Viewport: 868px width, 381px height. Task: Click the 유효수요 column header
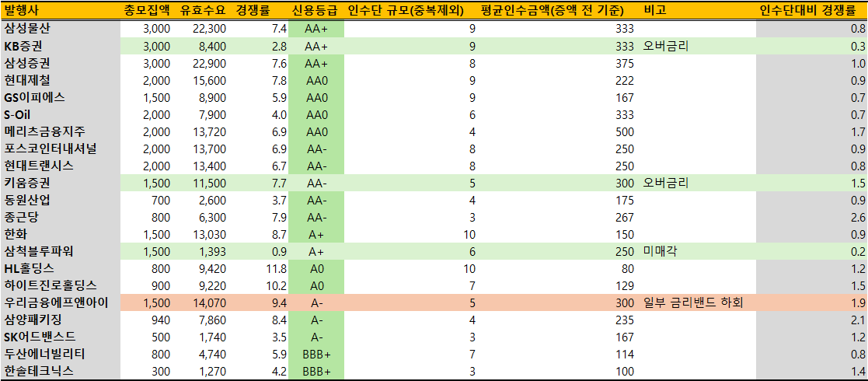click(x=203, y=11)
